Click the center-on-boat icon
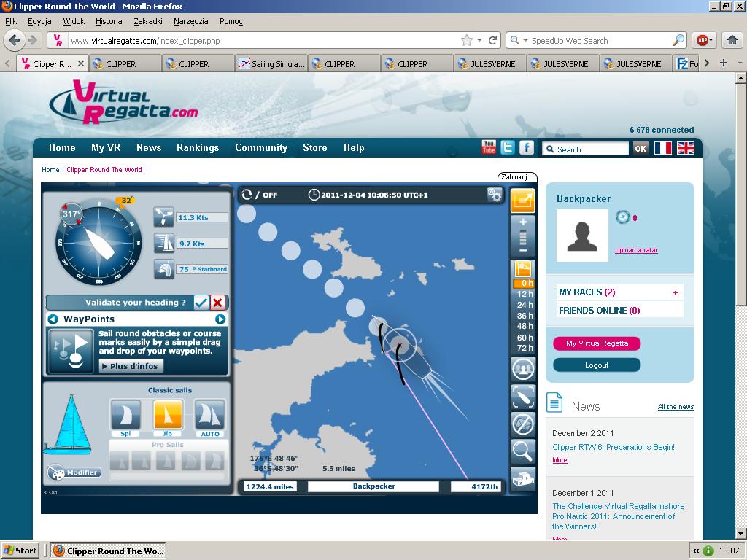Screen dimensions: 747x560 pyautogui.click(x=523, y=396)
